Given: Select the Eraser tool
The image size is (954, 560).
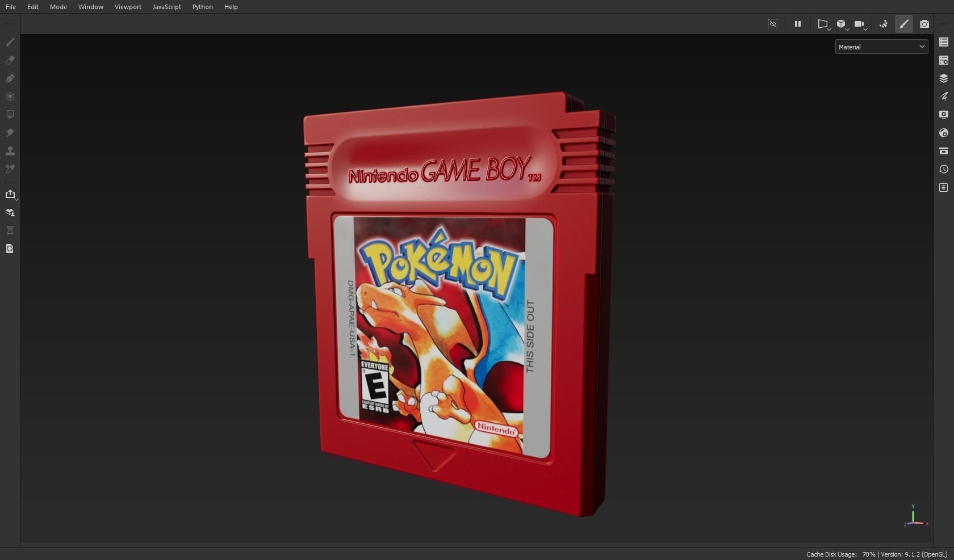Looking at the screenshot, I should tap(10, 60).
